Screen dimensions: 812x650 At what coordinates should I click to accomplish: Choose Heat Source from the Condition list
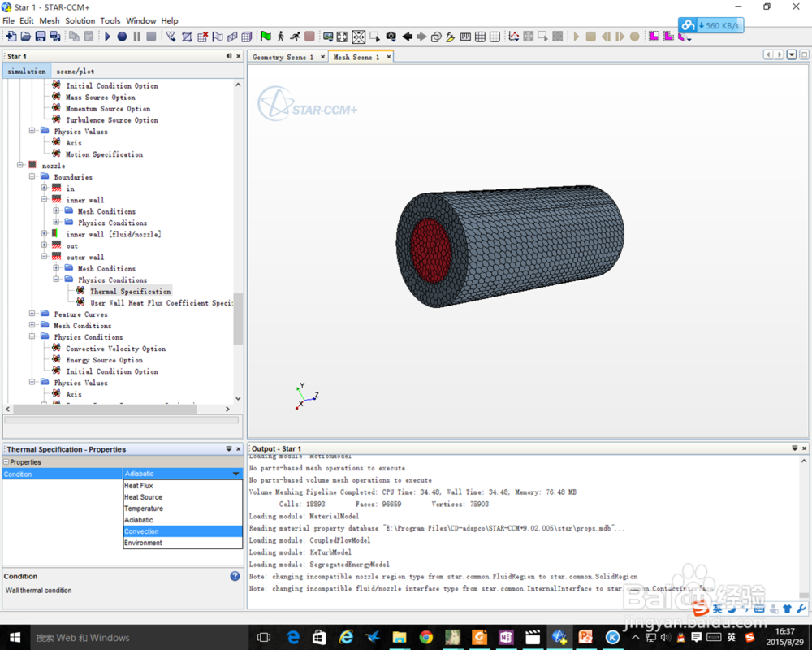pyautogui.click(x=182, y=497)
